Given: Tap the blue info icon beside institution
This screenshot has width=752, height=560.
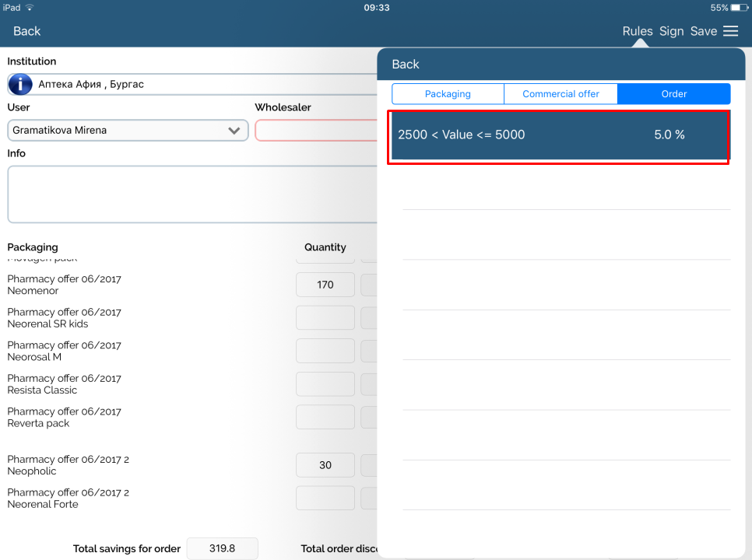Looking at the screenshot, I should (20, 84).
